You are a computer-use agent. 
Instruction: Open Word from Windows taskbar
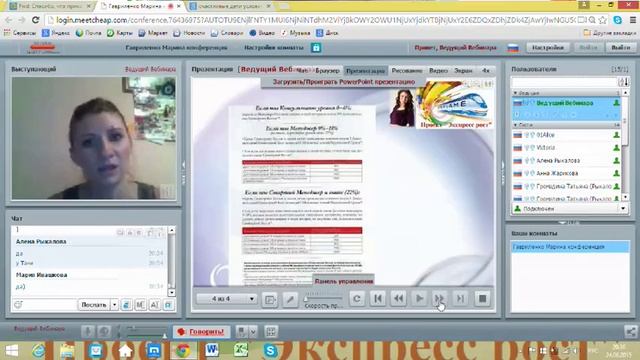[212, 350]
